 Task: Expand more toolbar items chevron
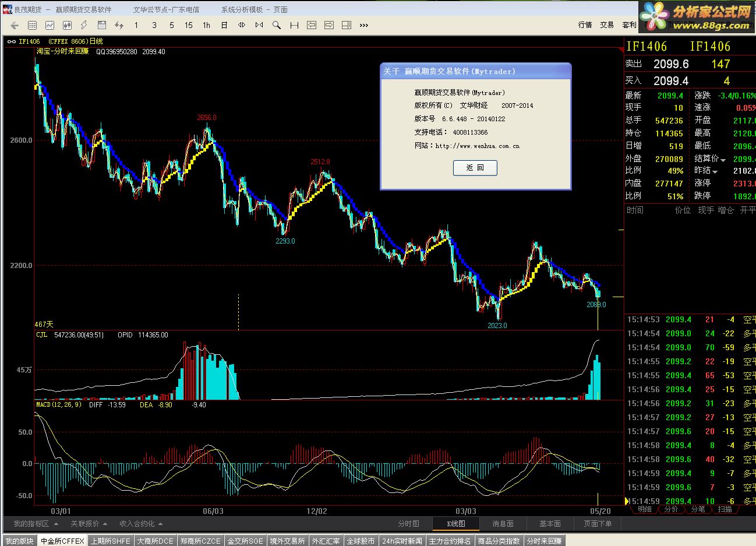click(364, 25)
